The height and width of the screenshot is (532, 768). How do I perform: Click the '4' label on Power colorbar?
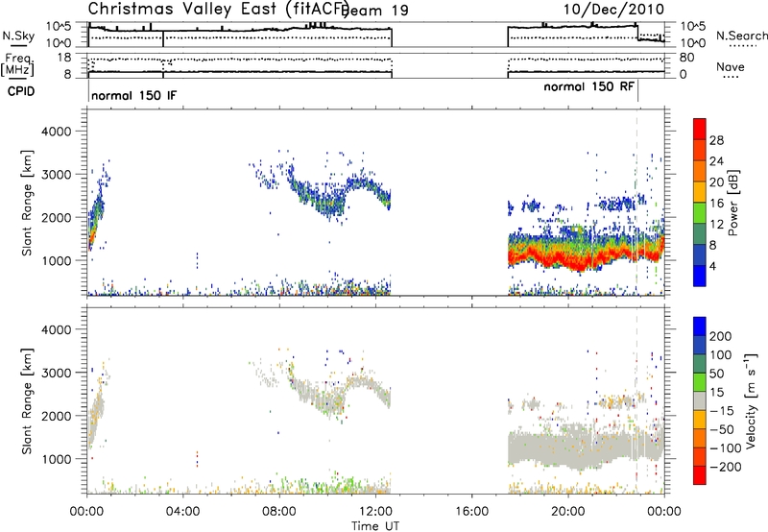[x=712, y=266]
